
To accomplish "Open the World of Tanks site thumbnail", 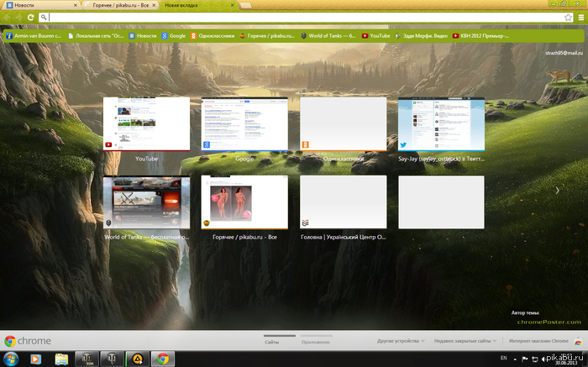I will (146, 202).
